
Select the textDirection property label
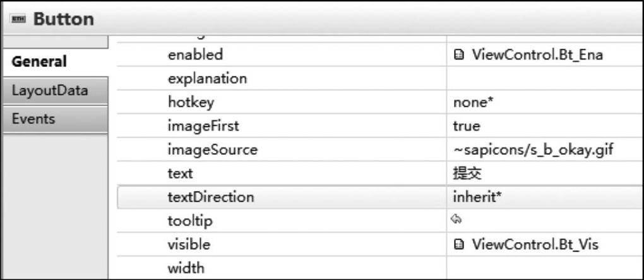(x=211, y=197)
